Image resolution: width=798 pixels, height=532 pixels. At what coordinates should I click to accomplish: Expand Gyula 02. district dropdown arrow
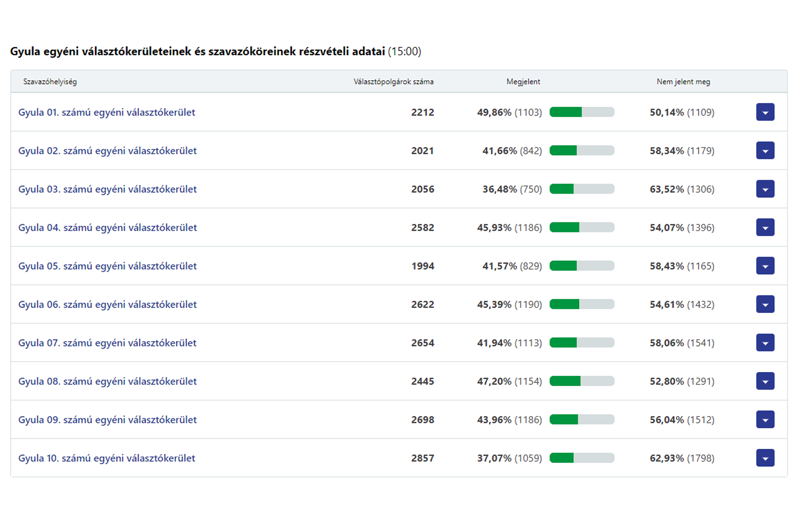pos(765,150)
